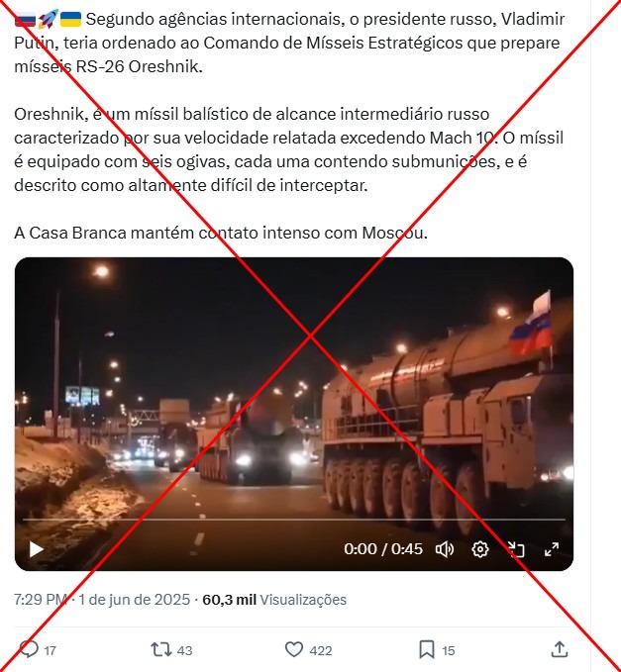Click the 0:00 / 0:45 time display
621x672 pixels.
pos(383,549)
